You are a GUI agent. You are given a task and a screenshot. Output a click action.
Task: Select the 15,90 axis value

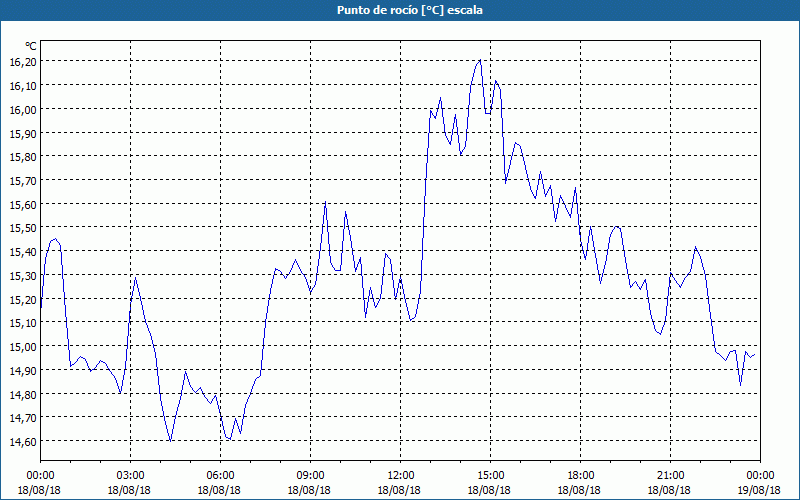[23, 133]
